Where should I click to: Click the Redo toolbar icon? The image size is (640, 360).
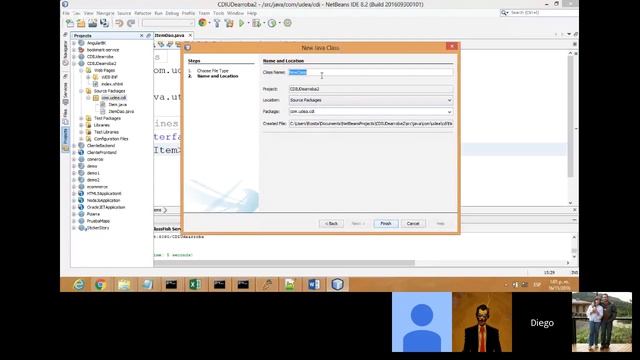click(x=131, y=23)
